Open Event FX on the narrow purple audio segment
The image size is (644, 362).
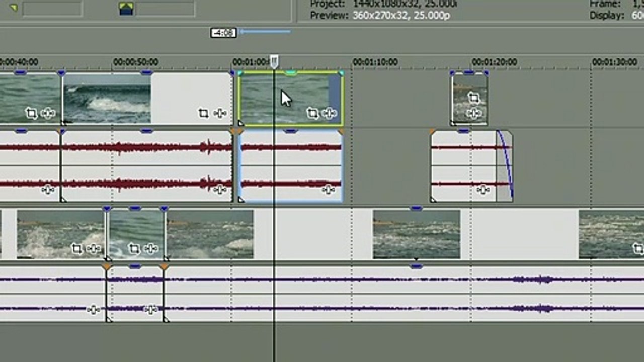151,310
